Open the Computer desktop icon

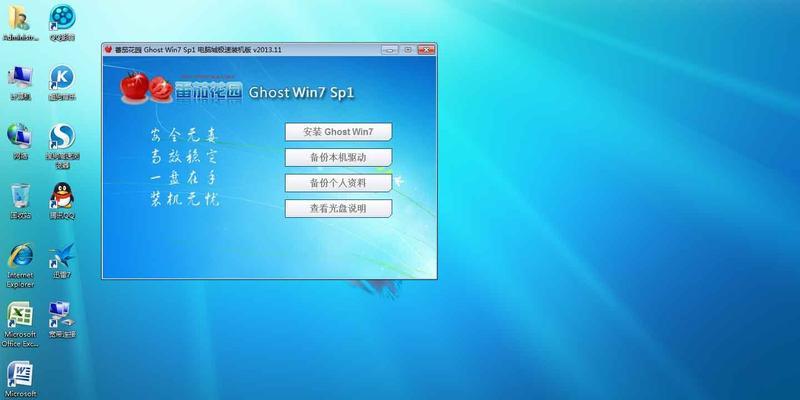coord(20,78)
